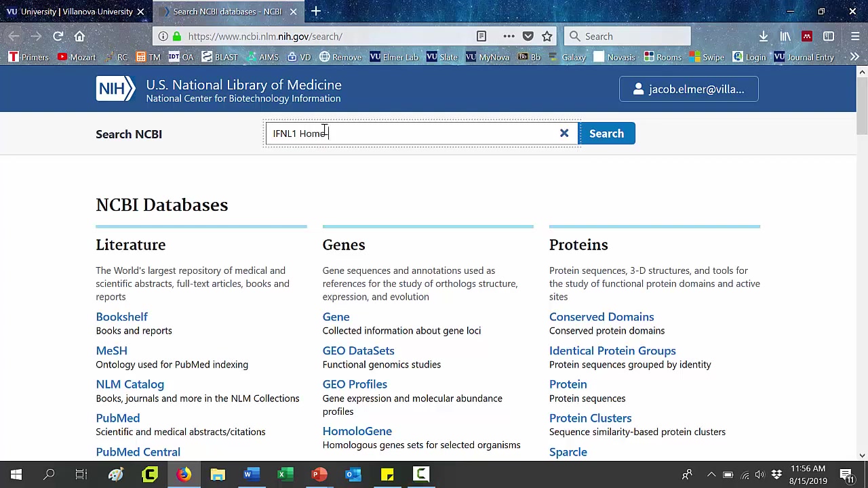Open a new browser tab
Viewport: 868px width, 488px height.
[316, 12]
